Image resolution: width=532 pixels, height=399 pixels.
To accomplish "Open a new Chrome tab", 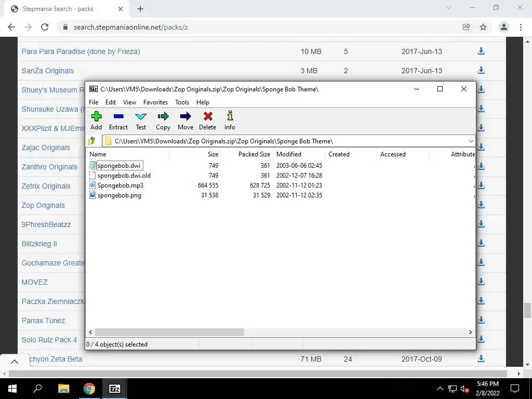I will (140, 9).
